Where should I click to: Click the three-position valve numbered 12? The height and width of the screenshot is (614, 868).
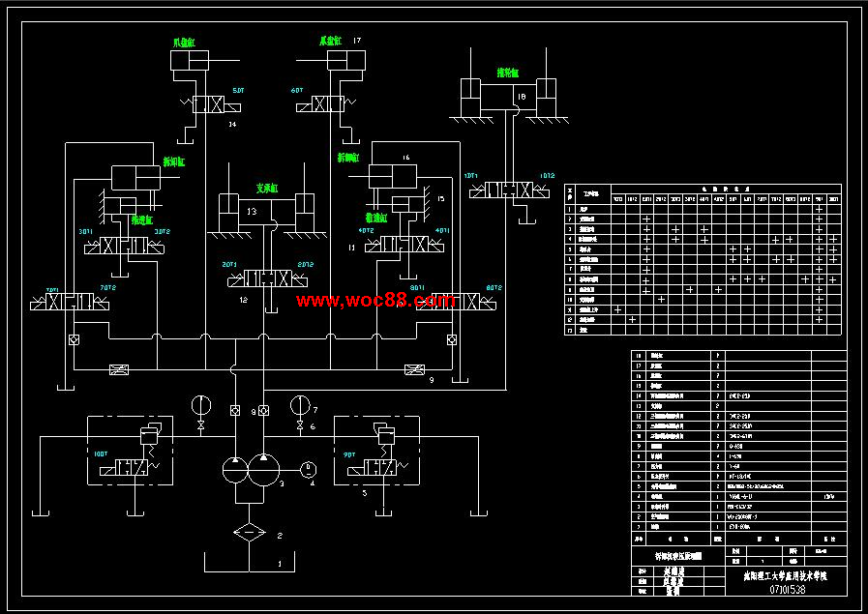[268, 278]
